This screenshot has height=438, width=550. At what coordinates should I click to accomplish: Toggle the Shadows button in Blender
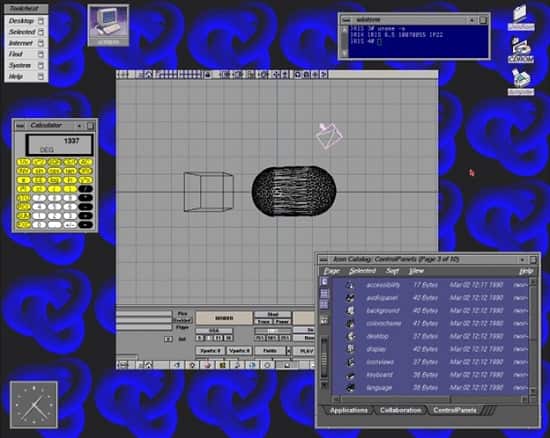[x=273, y=314]
